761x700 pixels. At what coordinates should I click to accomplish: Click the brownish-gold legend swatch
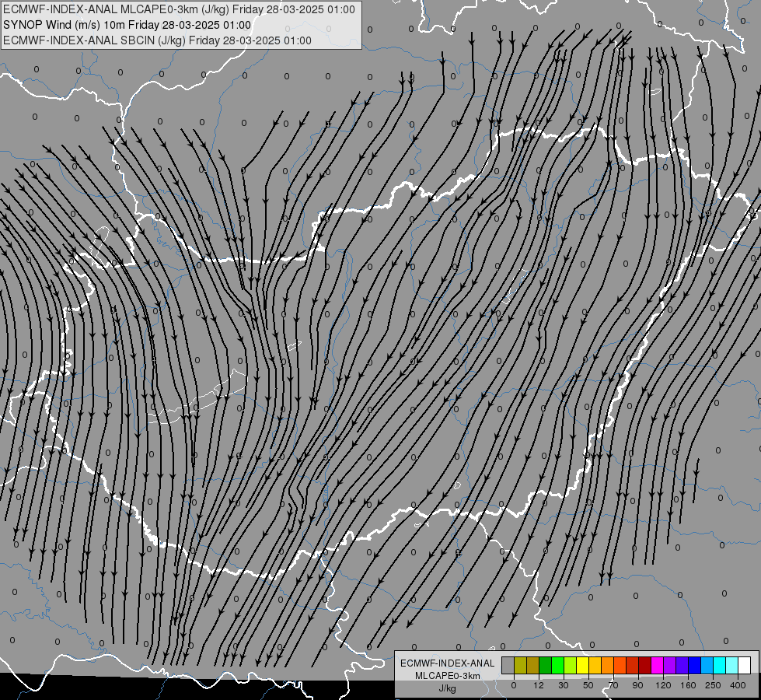pos(533,665)
